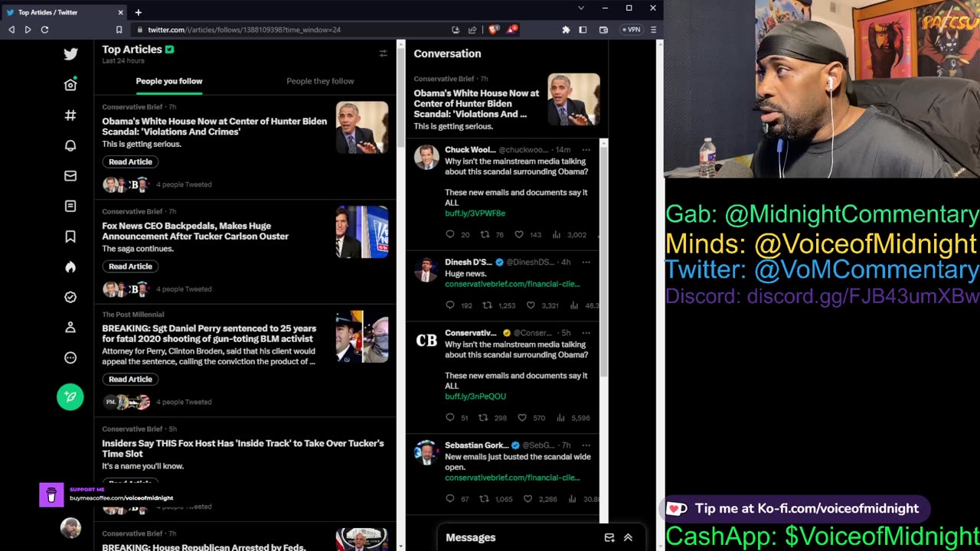Open Profile person icon in sidebar
The width and height of the screenshot is (980, 551).
[70, 328]
